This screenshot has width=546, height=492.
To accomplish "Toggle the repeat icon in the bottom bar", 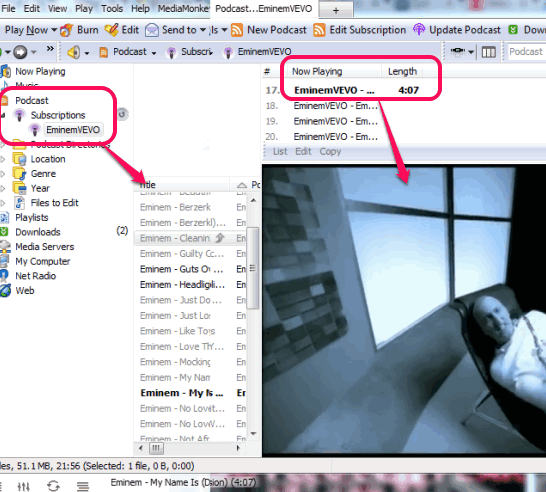I will pyautogui.click(x=53, y=486).
